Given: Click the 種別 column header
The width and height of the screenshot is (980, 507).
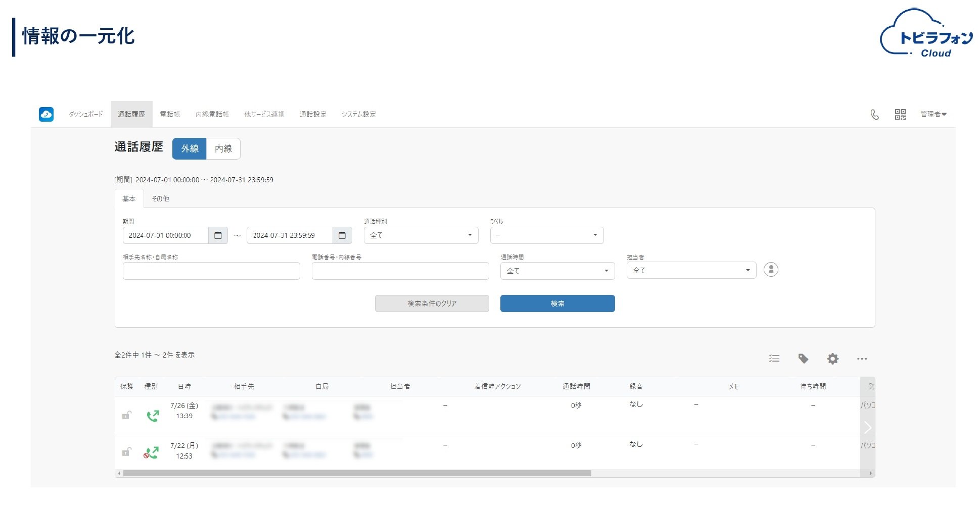Looking at the screenshot, I should [151, 386].
